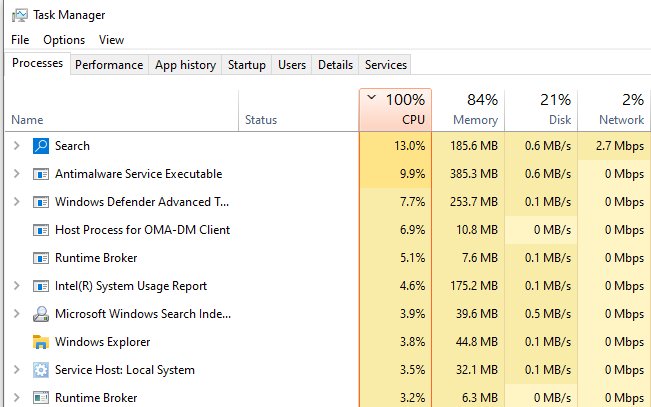Open the Details tab
Viewport: 651px width, 407px height.
(x=335, y=65)
